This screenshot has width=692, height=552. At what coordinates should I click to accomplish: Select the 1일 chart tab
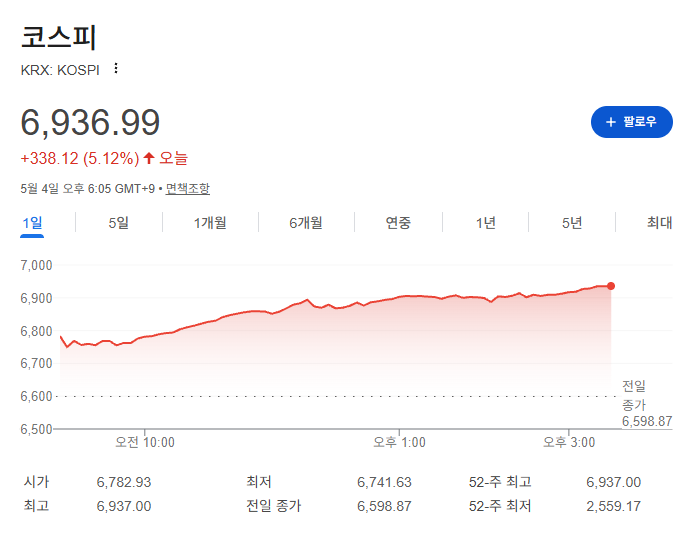click(x=32, y=223)
